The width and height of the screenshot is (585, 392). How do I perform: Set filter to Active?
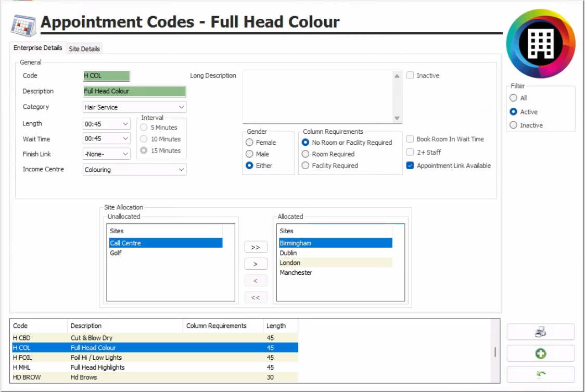click(513, 111)
